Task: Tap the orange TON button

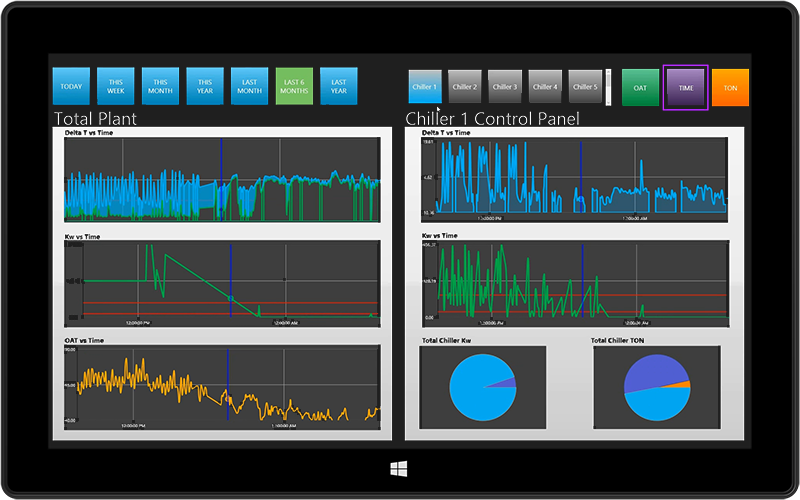Action: click(x=730, y=87)
